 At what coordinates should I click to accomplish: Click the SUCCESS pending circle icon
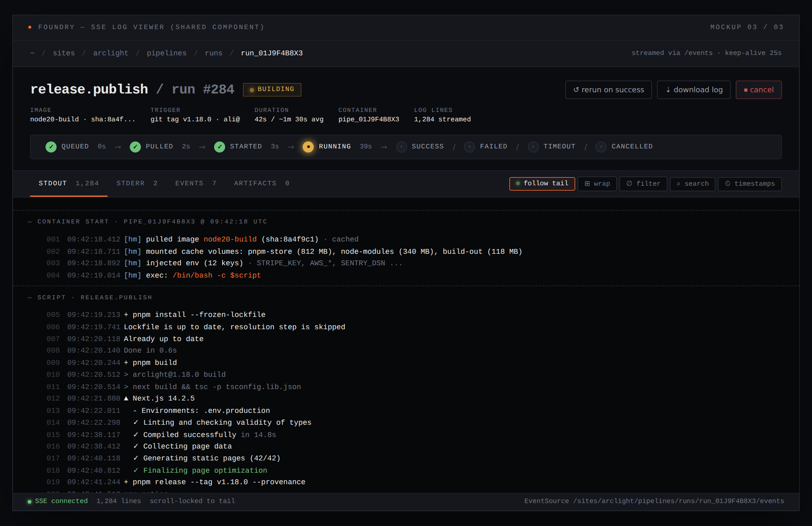click(401, 147)
